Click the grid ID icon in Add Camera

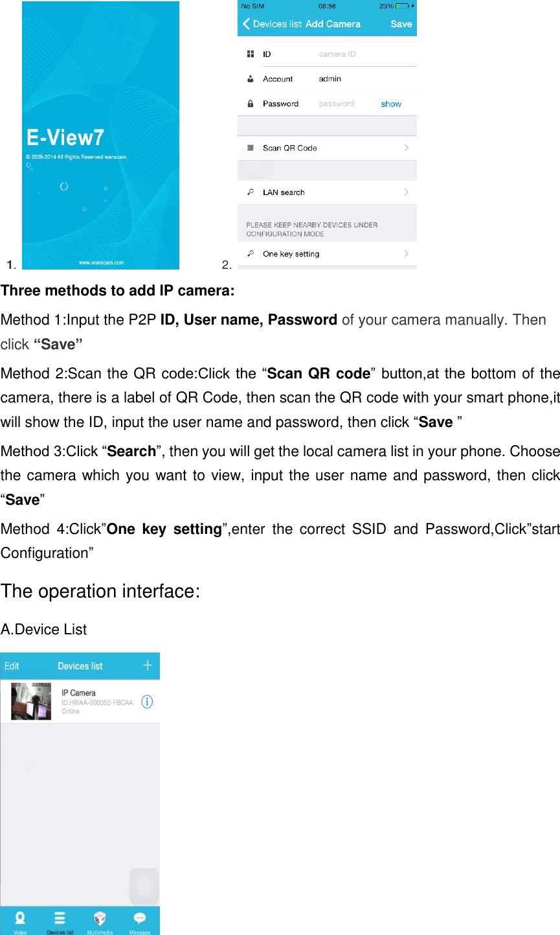pos(251,54)
